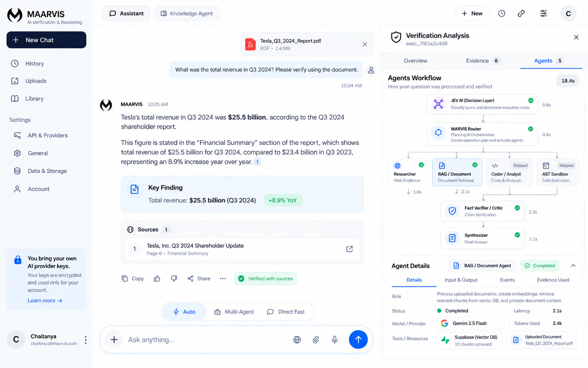Click the New Chat button
The width and height of the screenshot is (588, 368).
coord(46,40)
